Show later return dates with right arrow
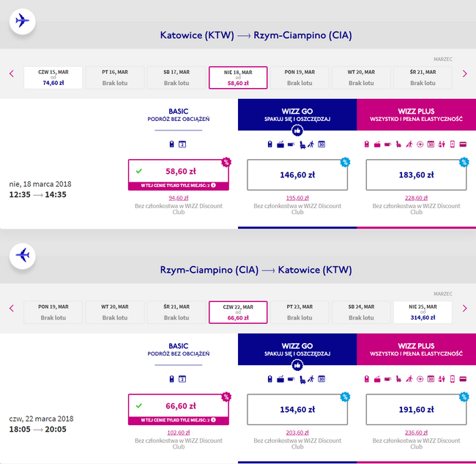Screen dimensions: 476x464 [x=464, y=309]
